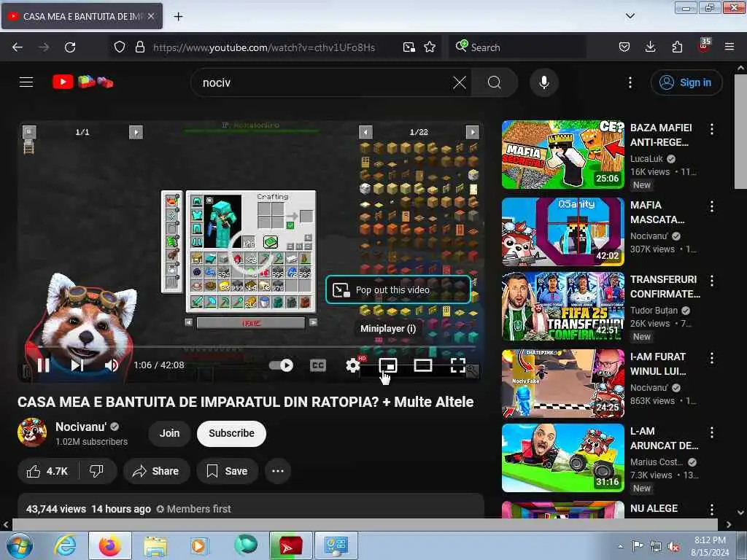The height and width of the screenshot is (560, 747).
Task: Open video settings gear
Action: [353, 365]
